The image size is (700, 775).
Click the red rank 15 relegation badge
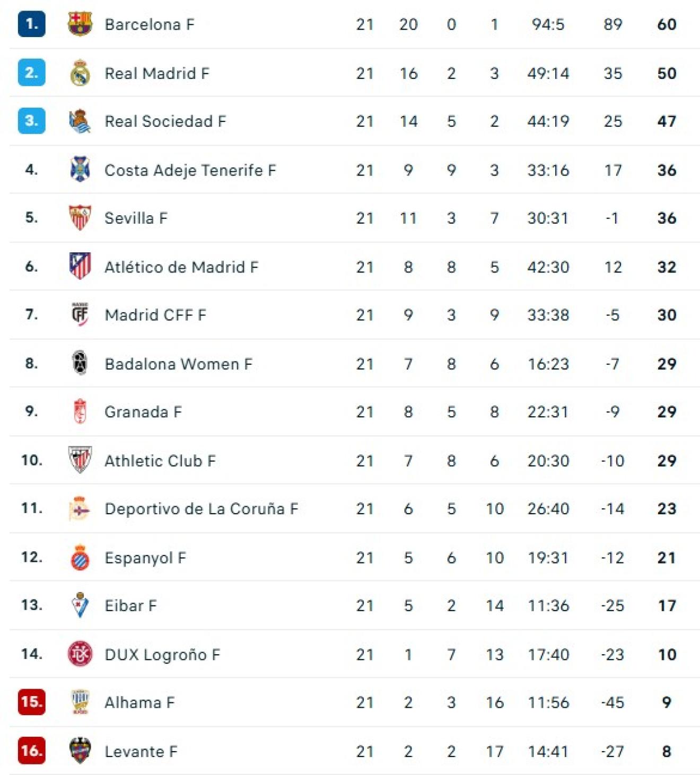tap(31, 702)
